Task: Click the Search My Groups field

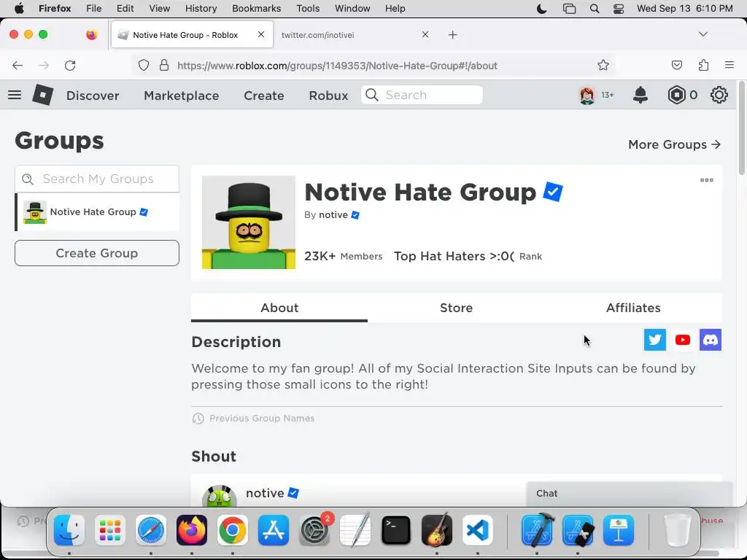Action: [x=97, y=179]
